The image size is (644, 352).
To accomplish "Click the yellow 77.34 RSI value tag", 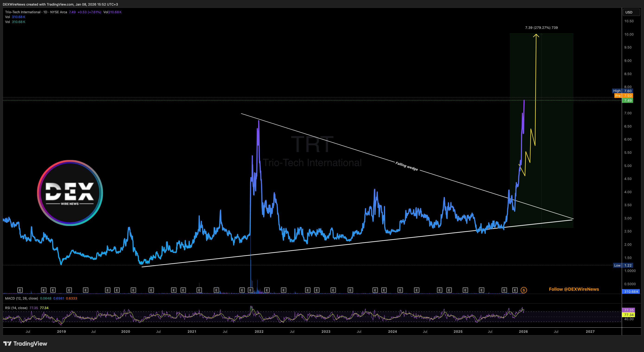I will 628,315.
